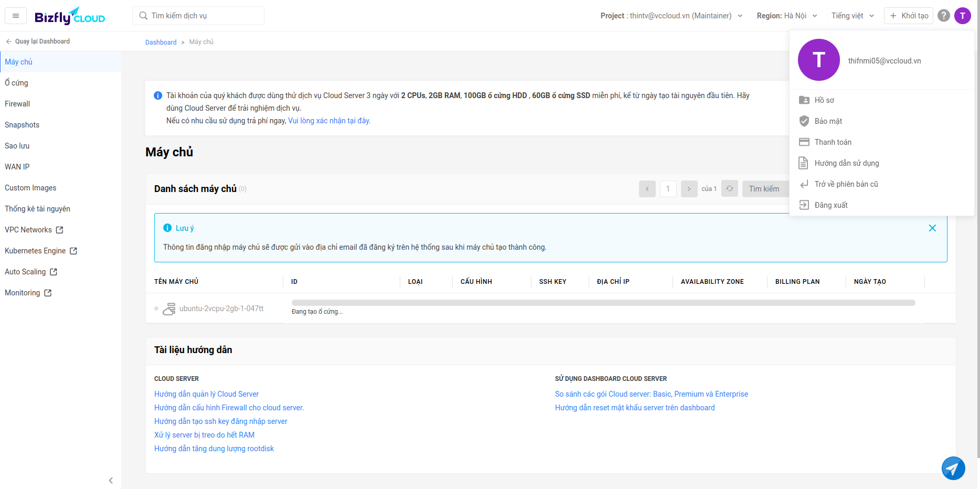The image size is (980, 489).
Task: Go to the previous page arrow
Action: [x=647, y=189]
